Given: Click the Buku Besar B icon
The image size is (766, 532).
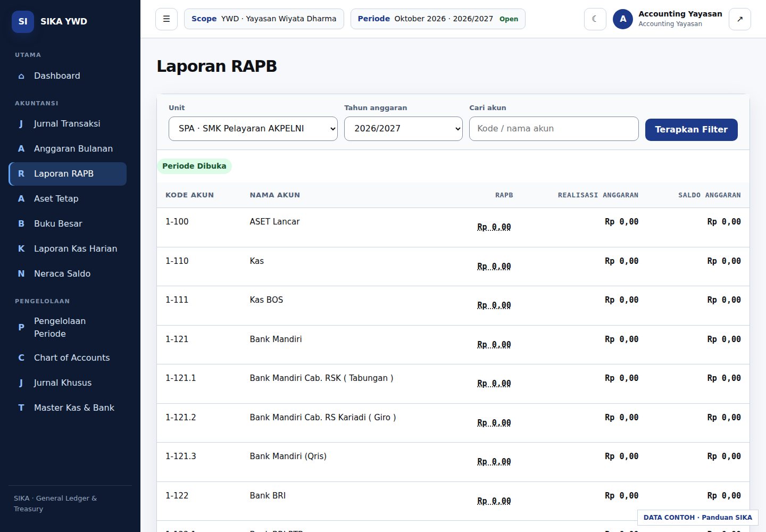Looking at the screenshot, I should click(21, 224).
